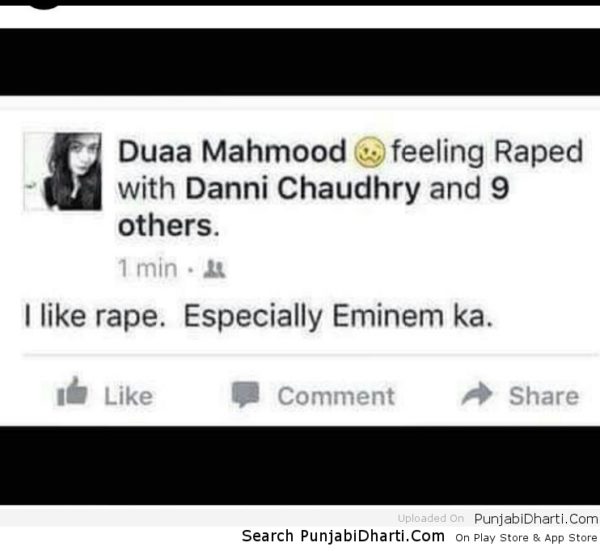Click the Comment speech bubble icon

click(x=245, y=394)
